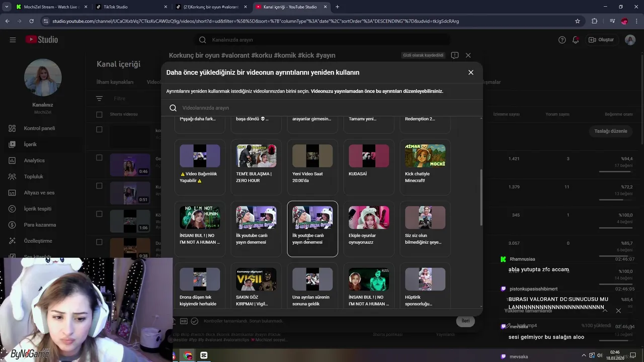Click the magnifier icon in dialog search

coord(173,108)
